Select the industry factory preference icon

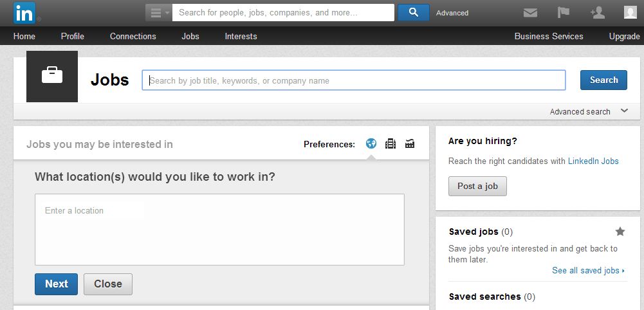(x=410, y=143)
